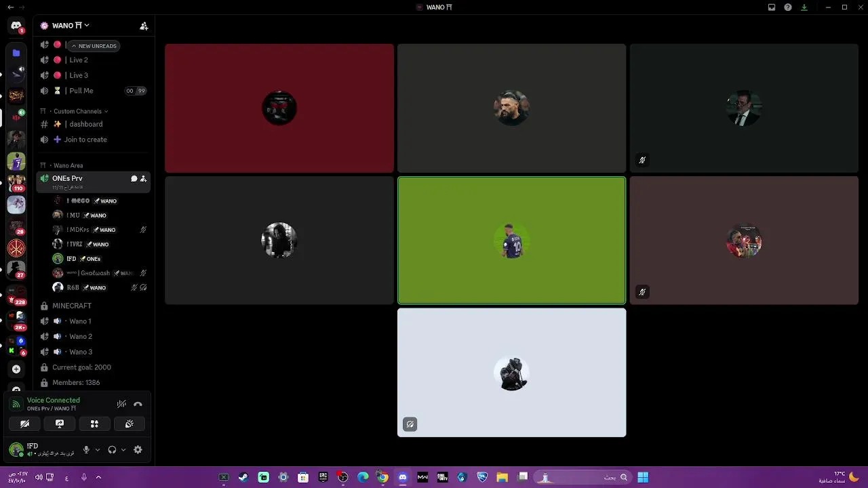Viewport: 868px width, 488px height.
Task: Click the Voice Connected status text
Action: coord(53,400)
